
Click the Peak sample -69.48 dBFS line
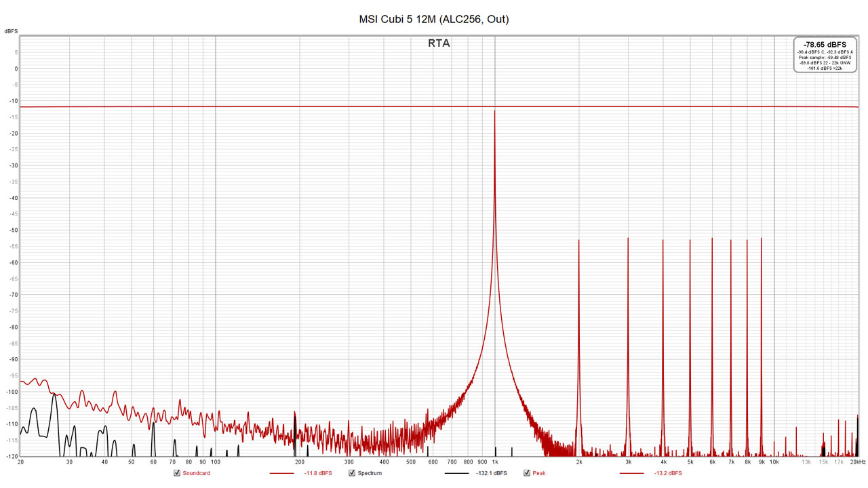pos(825,58)
